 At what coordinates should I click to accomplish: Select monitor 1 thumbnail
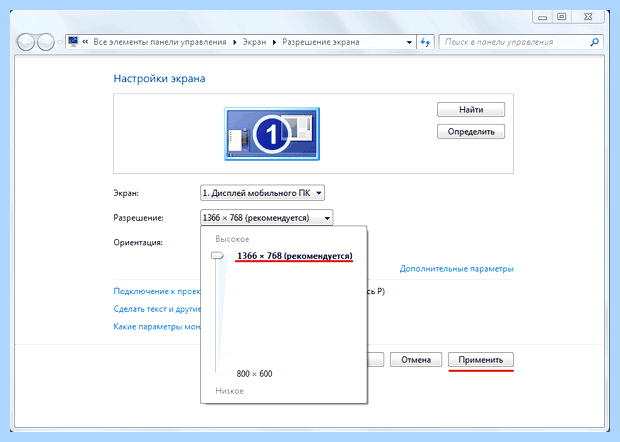point(272,134)
